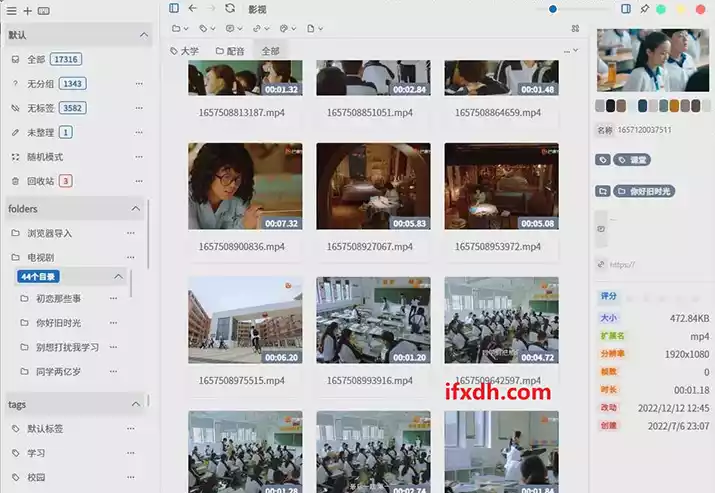Open the hamburger menu icon
This screenshot has width=715, height=493.
pyautogui.click(x=11, y=11)
